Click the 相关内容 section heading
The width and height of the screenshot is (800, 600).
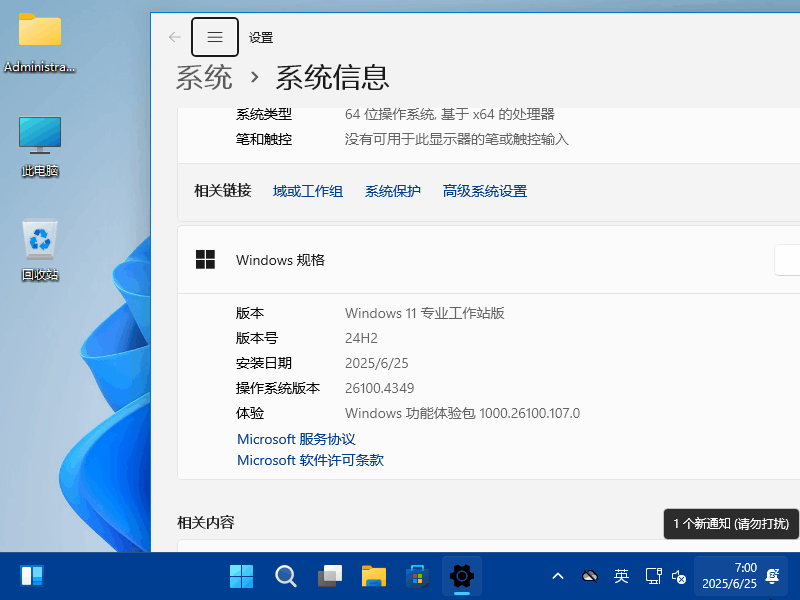coord(206,522)
